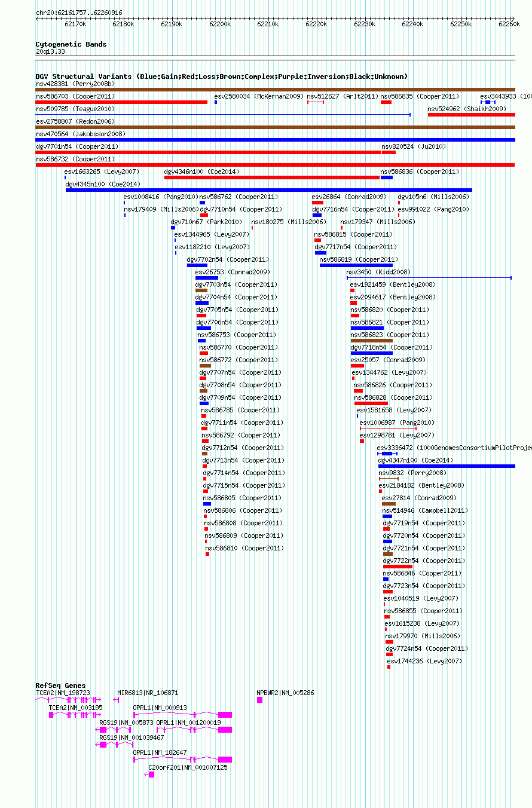Open OPRL1|NM_182647 gene label
The width and height of the screenshot is (532, 808).
[160, 752]
